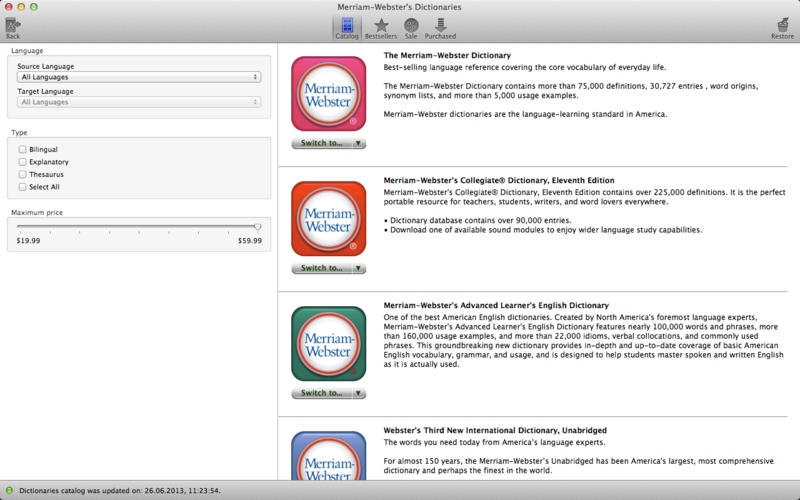The image size is (800, 500).
Task: Click the Maximum price slider handle
Action: 258,227
